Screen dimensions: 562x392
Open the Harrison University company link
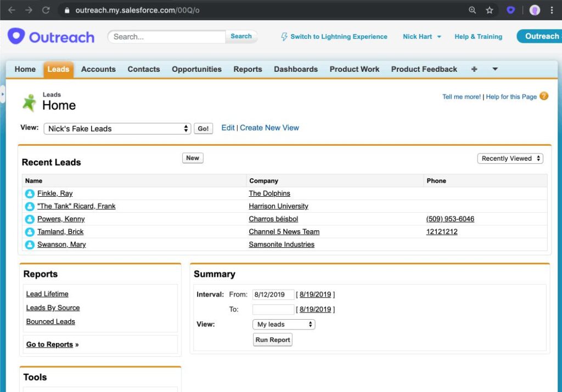[x=278, y=206]
